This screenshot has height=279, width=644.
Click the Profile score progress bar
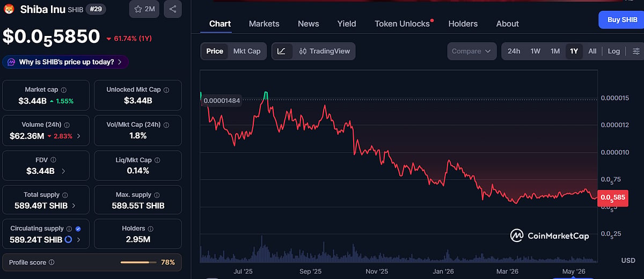(x=138, y=262)
